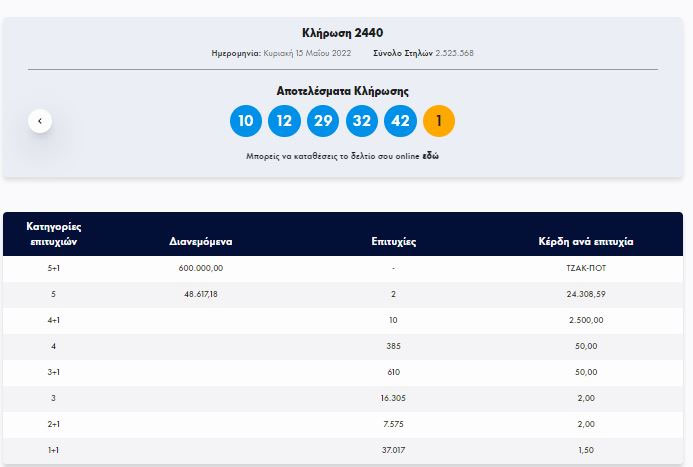The image size is (693, 467).
Task: Open the online ticket link 'εδώ'
Action: click(x=431, y=157)
